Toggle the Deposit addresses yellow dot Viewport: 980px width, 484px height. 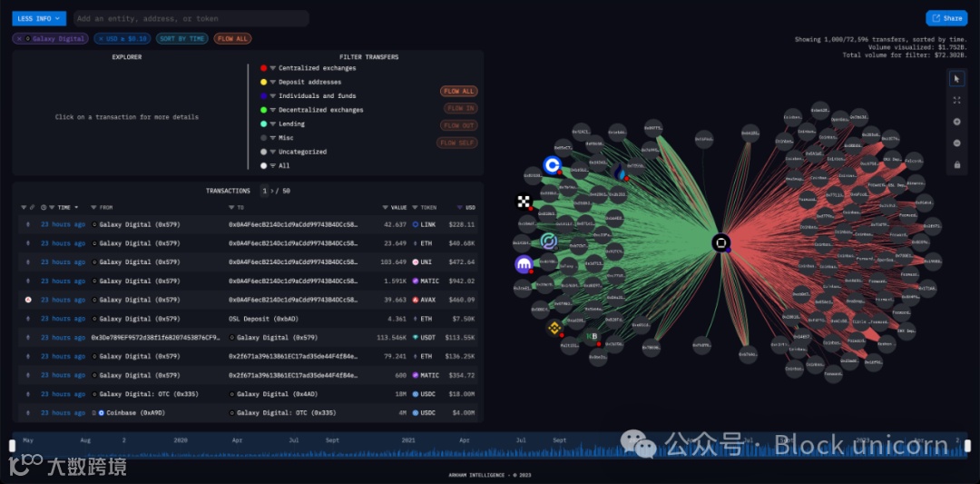(x=264, y=82)
